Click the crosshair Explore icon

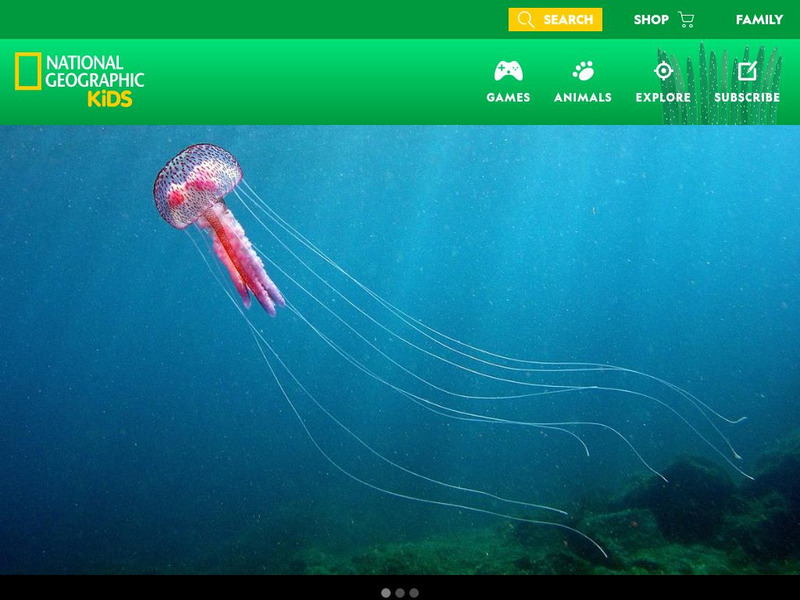(x=663, y=70)
